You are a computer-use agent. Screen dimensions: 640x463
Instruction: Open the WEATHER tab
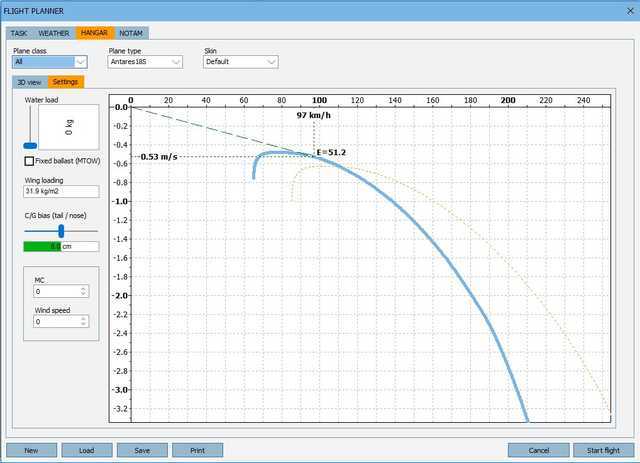pos(54,33)
